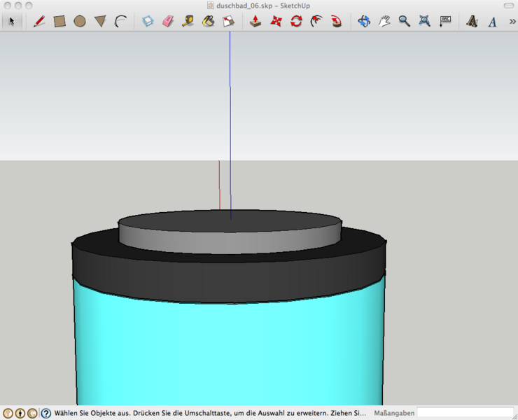Select the Pan hand tool
This screenshot has height=420, width=518.
pyautogui.click(x=384, y=21)
